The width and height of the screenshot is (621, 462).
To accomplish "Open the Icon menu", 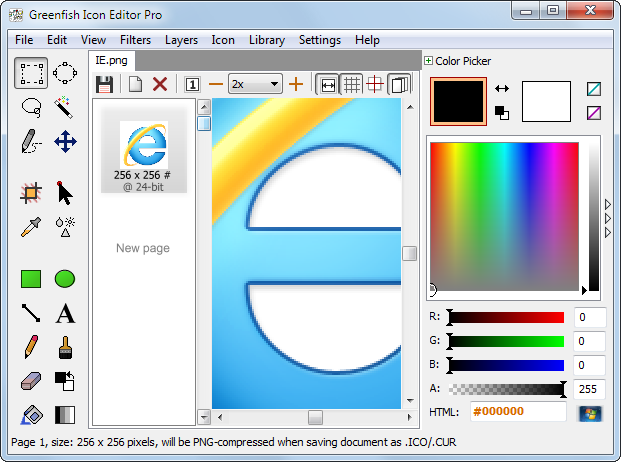I will tap(223, 40).
